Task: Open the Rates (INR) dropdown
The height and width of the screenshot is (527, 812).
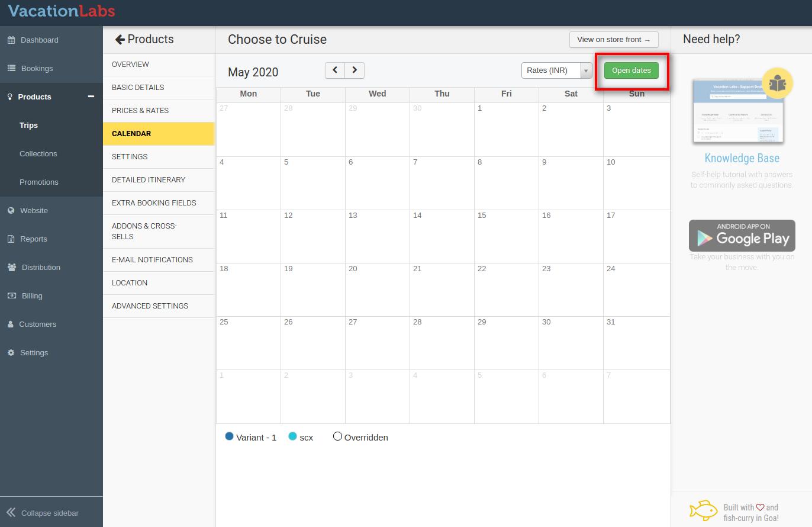Action: pos(556,70)
